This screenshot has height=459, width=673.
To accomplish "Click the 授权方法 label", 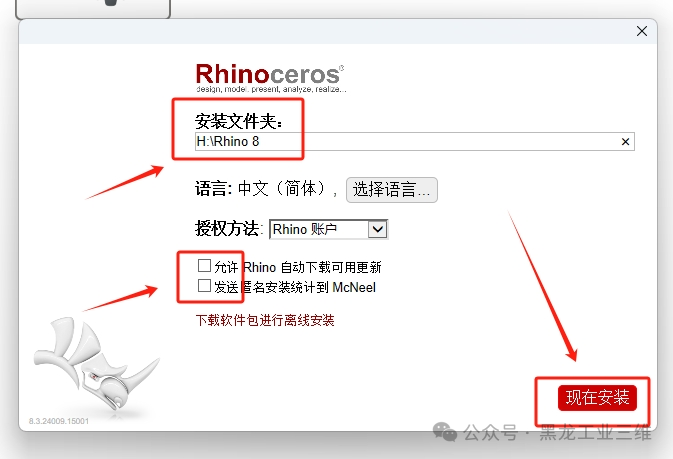I will (x=228, y=228).
